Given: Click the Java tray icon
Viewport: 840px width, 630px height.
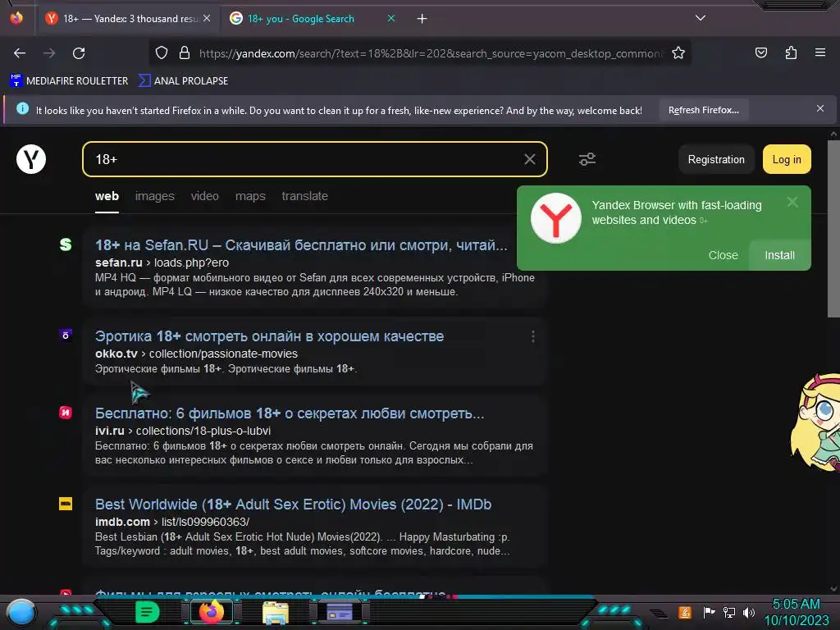Looking at the screenshot, I should click(685, 612).
